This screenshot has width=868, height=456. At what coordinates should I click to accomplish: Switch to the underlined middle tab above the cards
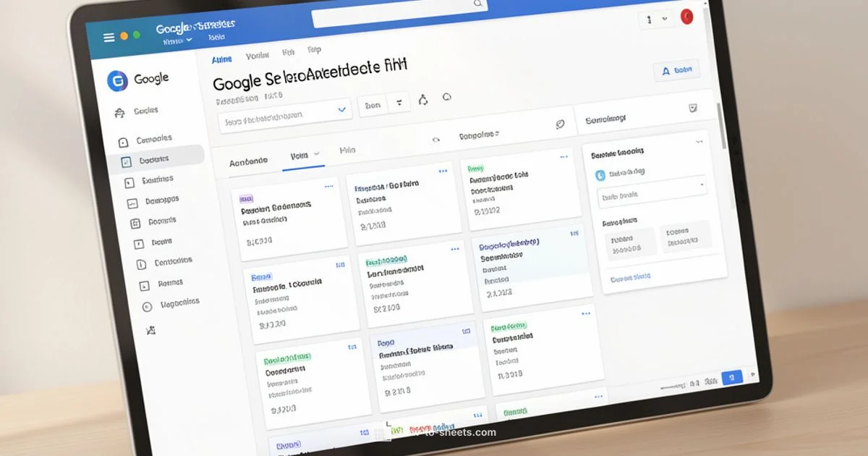pos(303,156)
